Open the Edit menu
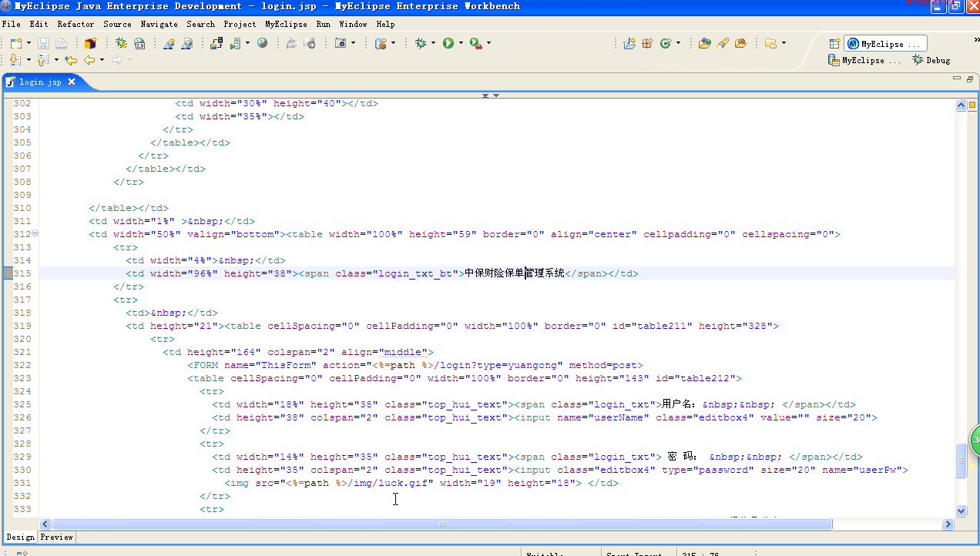The width and height of the screenshot is (980, 556). coord(39,24)
